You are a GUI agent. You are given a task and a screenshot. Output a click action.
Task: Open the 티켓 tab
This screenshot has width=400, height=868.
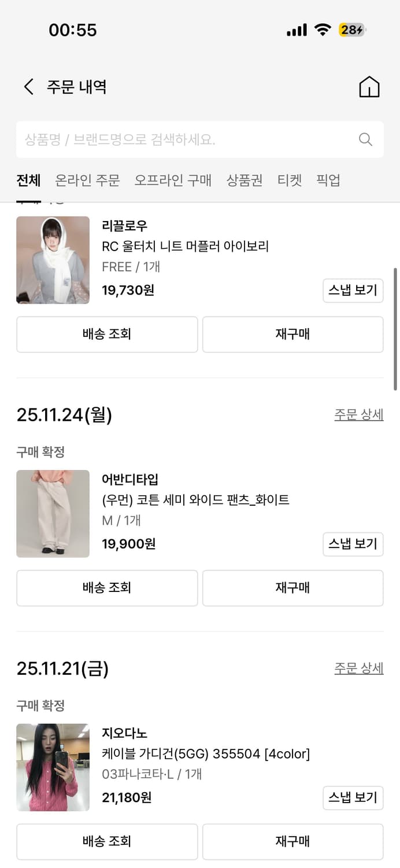(x=290, y=181)
